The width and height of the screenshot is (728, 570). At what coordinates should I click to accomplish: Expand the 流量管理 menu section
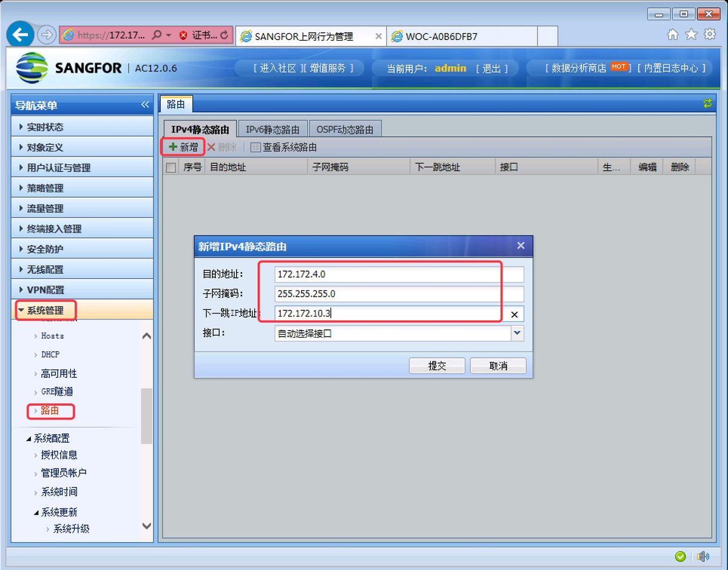[82, 208]
